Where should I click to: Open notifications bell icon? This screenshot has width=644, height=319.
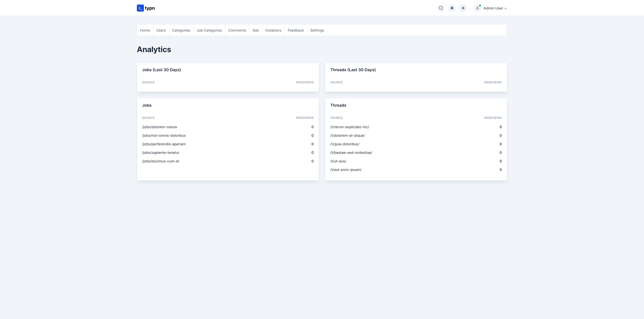tap(452, 8)
